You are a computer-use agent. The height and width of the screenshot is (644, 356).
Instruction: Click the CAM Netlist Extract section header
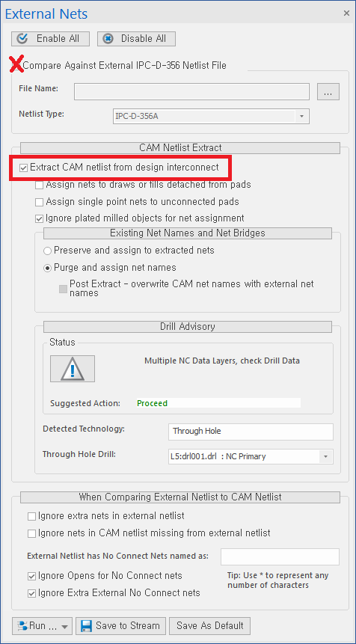point(180,148)
